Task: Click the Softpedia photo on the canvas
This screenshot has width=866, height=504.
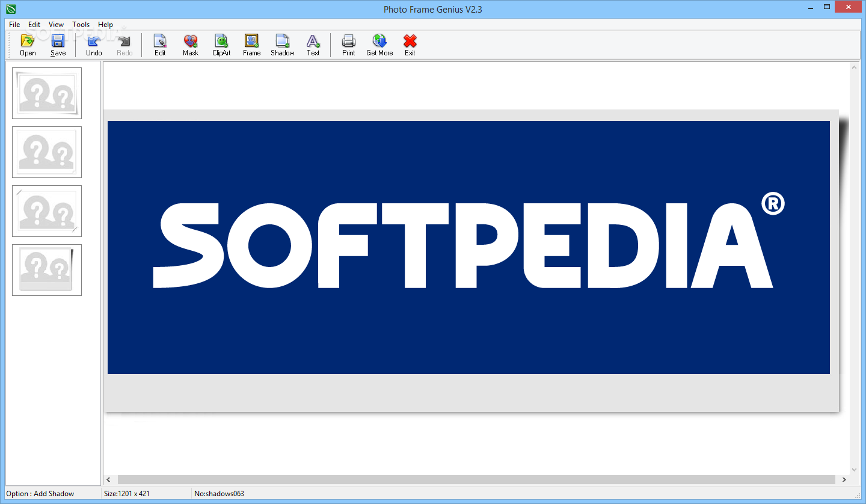Action: coord(468,247)
